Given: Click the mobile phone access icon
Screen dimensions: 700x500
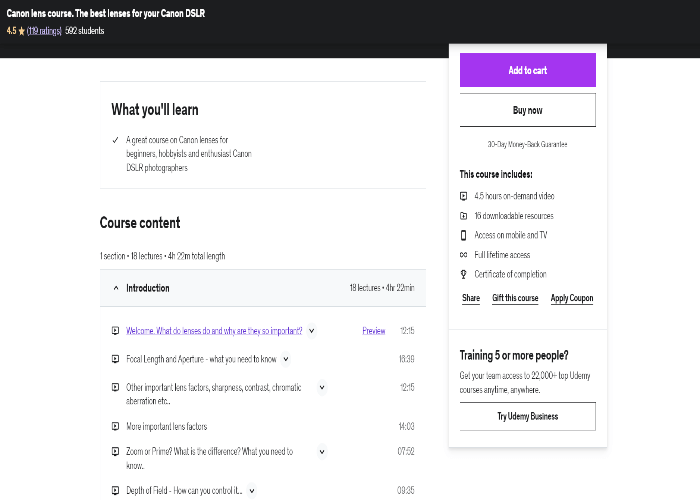Looking at the screenshot, I should click(x=463, y=235).
